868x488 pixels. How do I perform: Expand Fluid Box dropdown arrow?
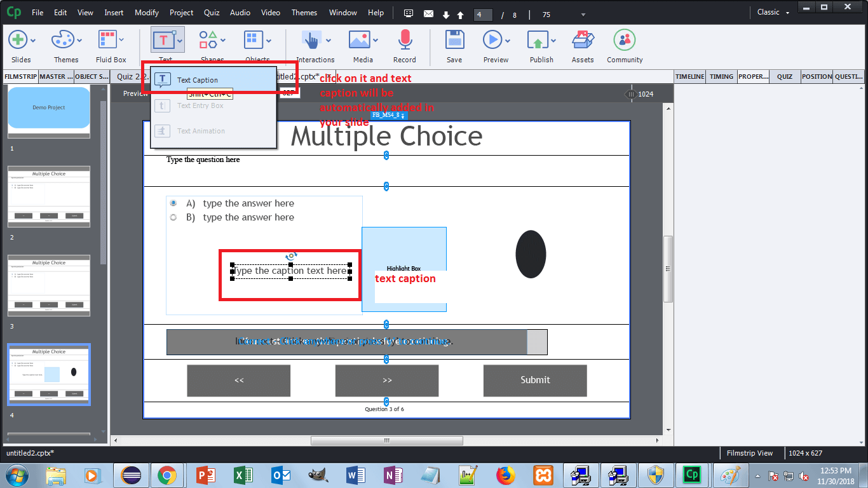tap(122, 41)
